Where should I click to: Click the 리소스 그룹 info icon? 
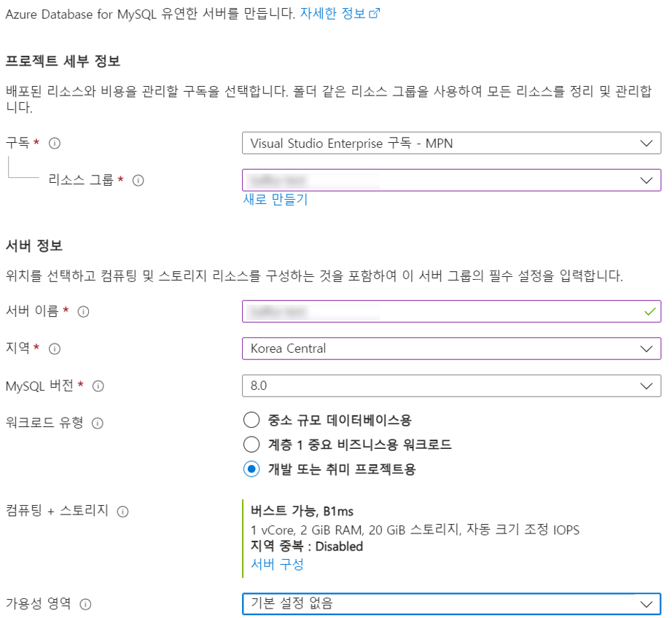pyautogui.click(x=138, y=180)
